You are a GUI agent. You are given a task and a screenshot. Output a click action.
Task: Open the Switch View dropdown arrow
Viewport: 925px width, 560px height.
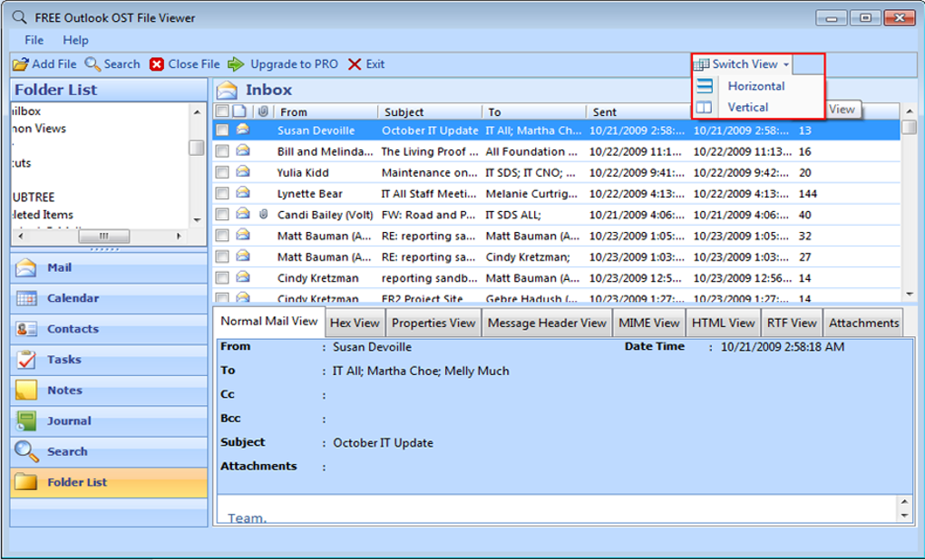point(786,65)
